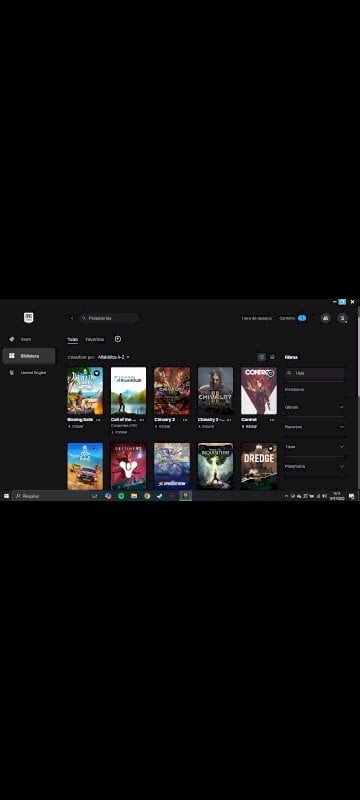Open the friends list icon
Viewport: 360px width, 800px height.
325,318
